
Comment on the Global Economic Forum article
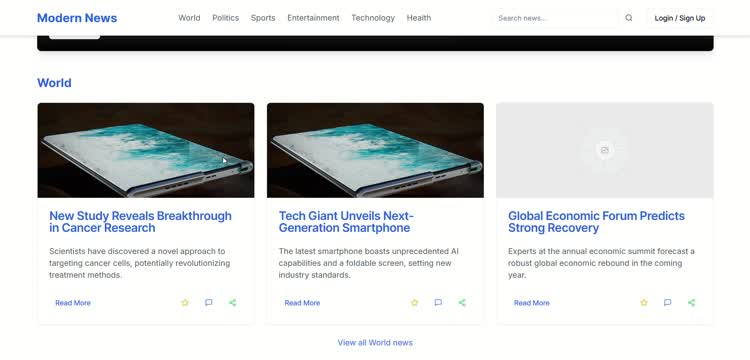pyautogui.click(x=668, y=303)
